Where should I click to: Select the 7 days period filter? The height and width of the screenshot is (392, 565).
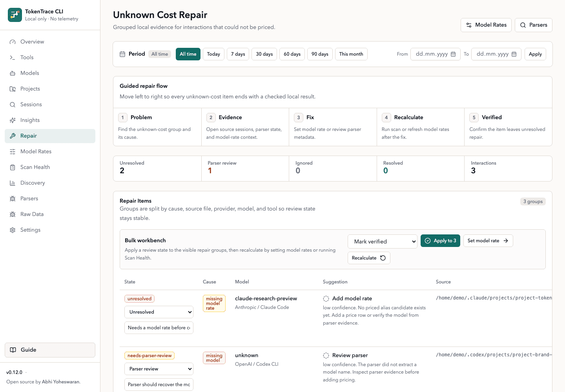click(x=238, y=54)
